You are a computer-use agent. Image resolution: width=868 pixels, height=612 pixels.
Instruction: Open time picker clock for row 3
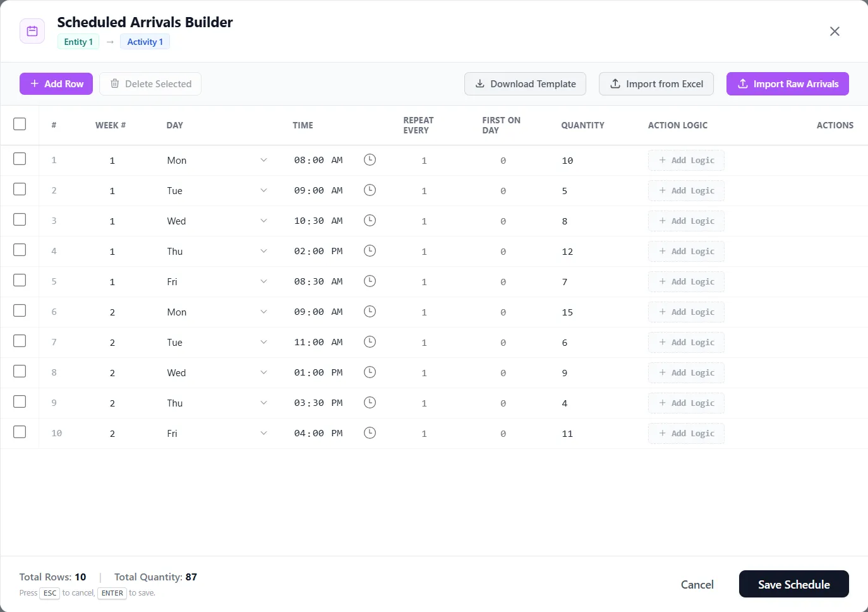[370, 221]
